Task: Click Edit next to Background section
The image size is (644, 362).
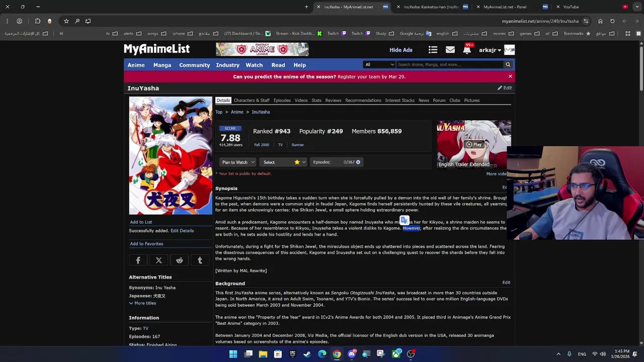Action: [x=506, y=283]
